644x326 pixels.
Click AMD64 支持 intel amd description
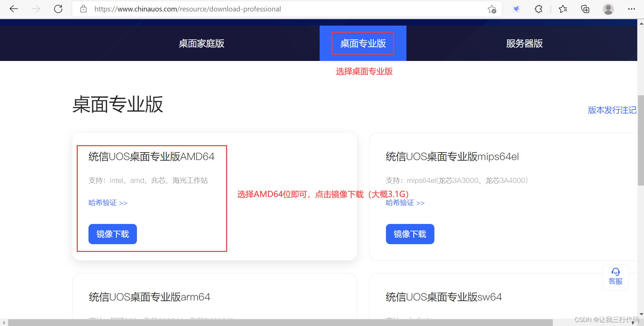148,181
